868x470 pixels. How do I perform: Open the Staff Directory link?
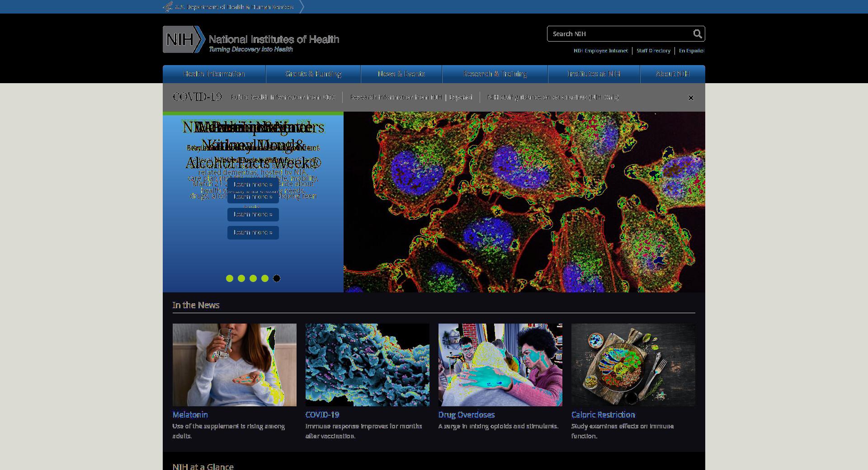tap(653, 51)
